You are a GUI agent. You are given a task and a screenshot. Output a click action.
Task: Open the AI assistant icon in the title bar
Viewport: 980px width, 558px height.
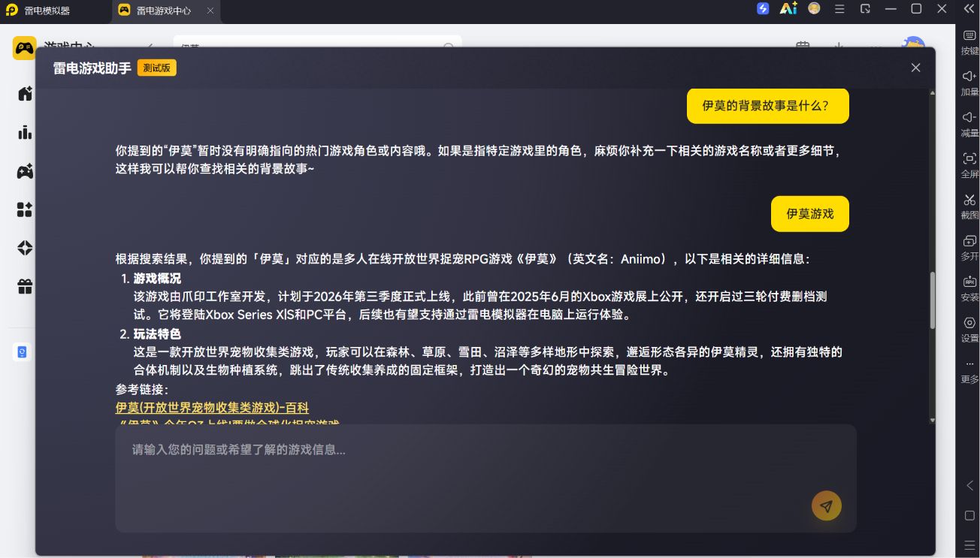[788, 9]
